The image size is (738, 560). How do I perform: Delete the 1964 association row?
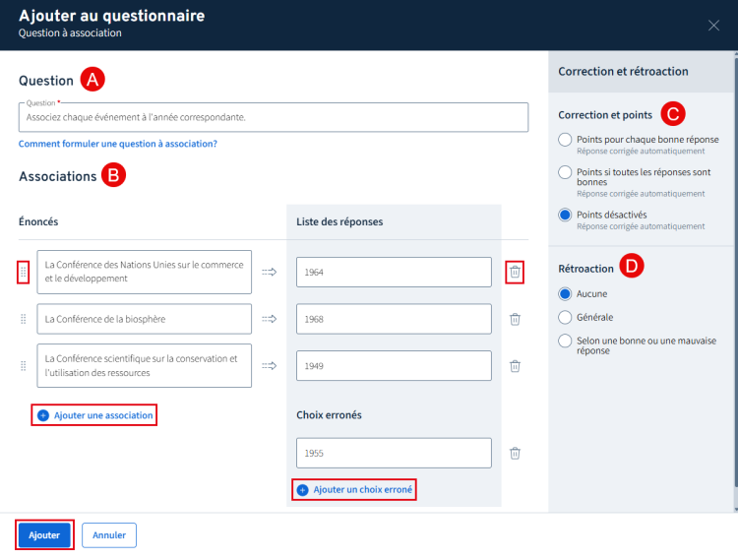coord(515,272)
